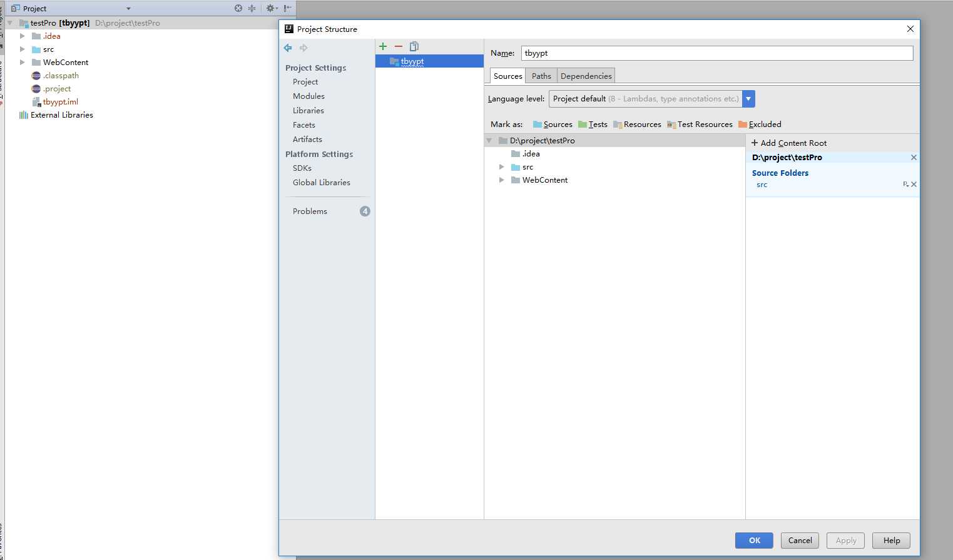Open Libraries under Project Settings
953x560 pixels.
click(308, 111)
